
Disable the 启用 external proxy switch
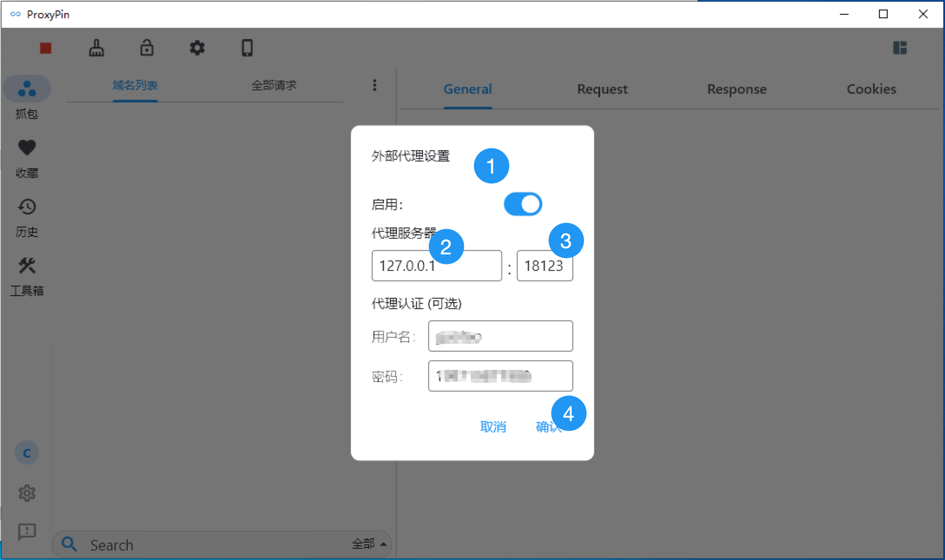(523, 204)
